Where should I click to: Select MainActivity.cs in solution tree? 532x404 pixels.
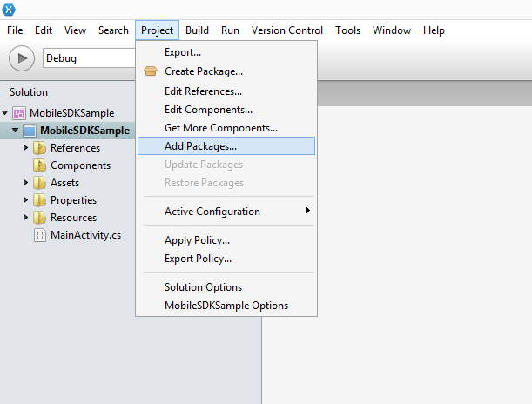coord(85,235)
